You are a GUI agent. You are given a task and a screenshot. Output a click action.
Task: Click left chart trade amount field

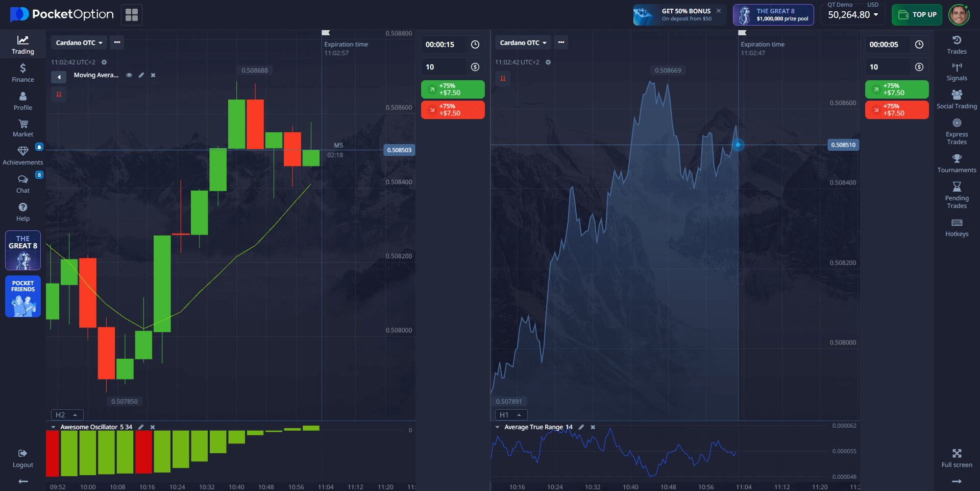coord(444,67)
